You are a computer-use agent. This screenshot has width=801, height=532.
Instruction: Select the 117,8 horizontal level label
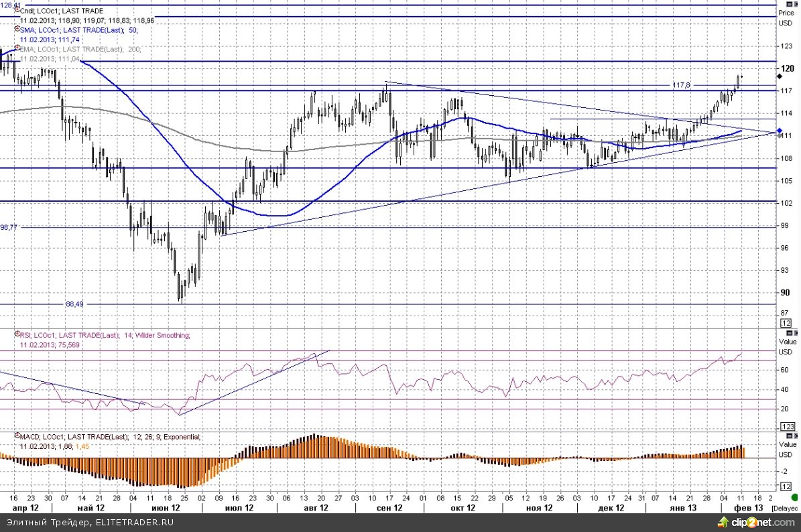(681, 85)
